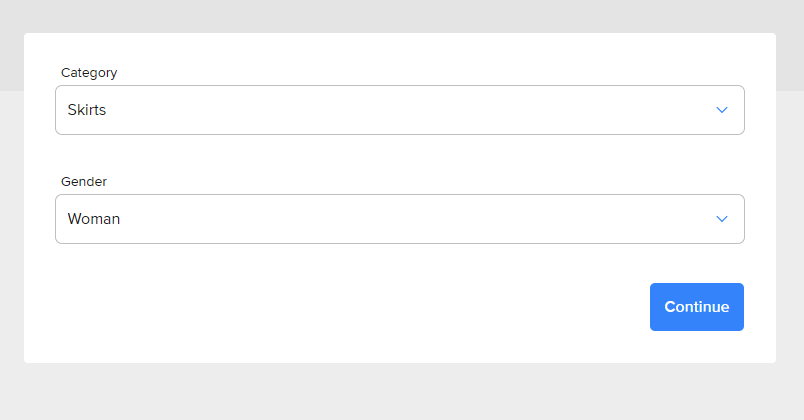The height and width of the screenshot is (420, 804).
Task: Open the Gender dropdown showing Woman
Action: pos(400,219)
